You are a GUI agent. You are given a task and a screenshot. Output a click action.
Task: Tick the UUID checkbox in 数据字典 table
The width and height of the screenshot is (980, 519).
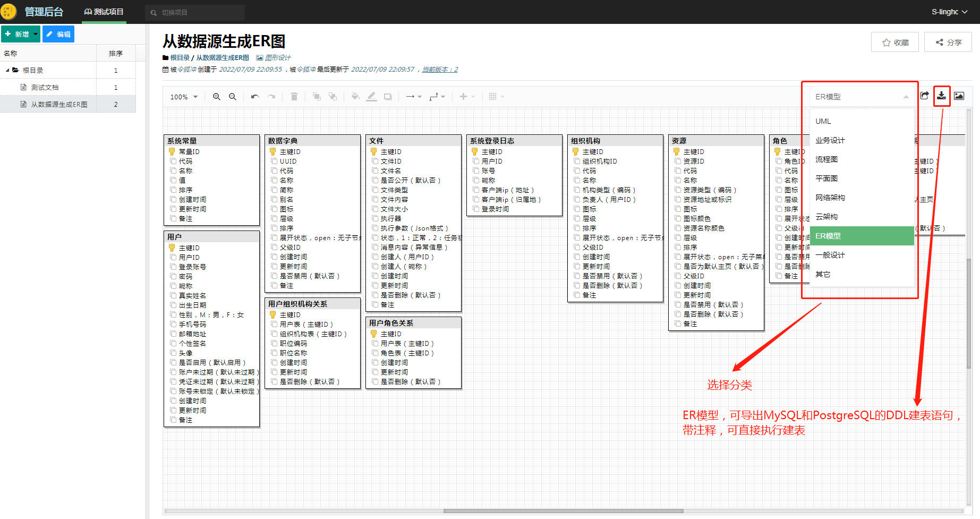coord(274,161)
